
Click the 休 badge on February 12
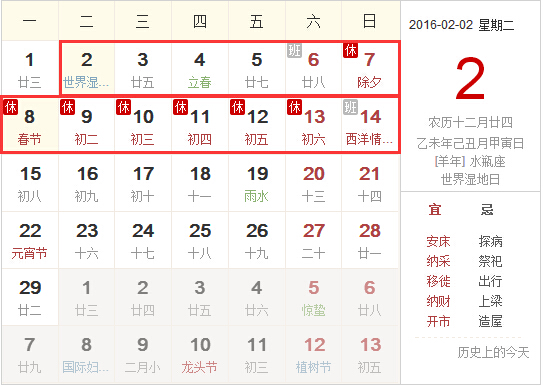pos(237,107)
